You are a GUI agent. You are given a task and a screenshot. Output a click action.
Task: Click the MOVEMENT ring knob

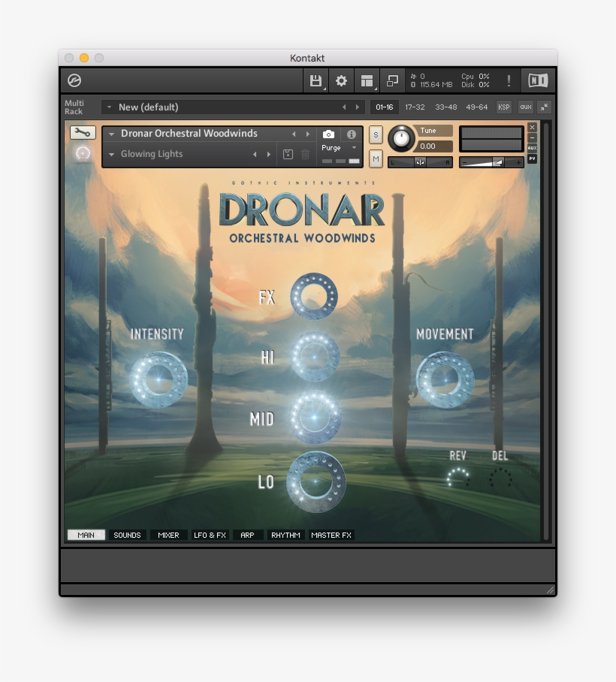[445, 380]
